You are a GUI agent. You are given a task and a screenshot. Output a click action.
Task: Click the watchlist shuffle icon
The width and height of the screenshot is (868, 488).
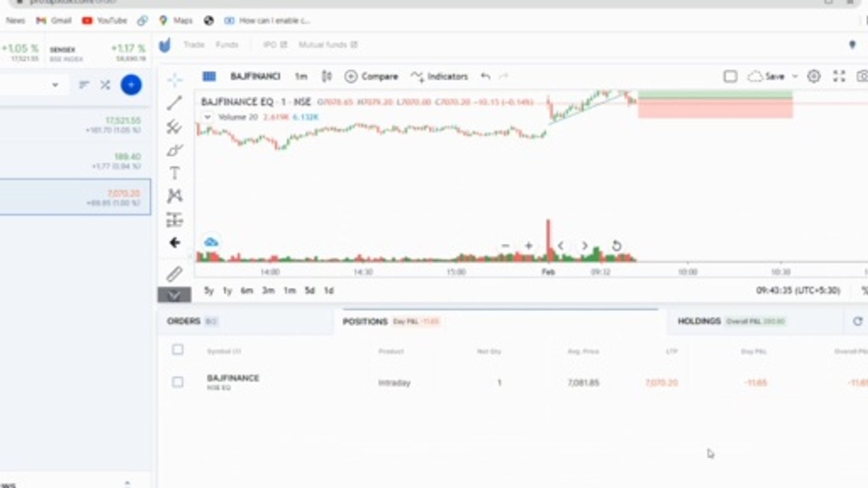tap(105, 85)
